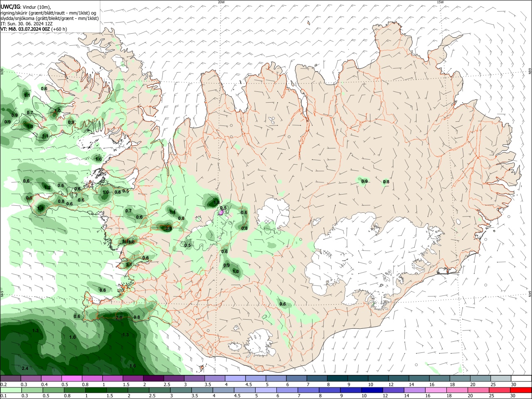
Task: Select the "VT: Mið. 03.07.2024 00Z (+60 h)" line
Action: [x=34, y=29]
